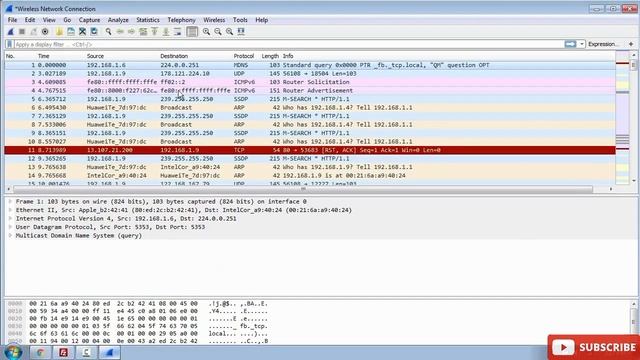Toggle packet list colorization
Viewport: 640px width, 360px height.
pyautogui.click(x=192, y=31)
